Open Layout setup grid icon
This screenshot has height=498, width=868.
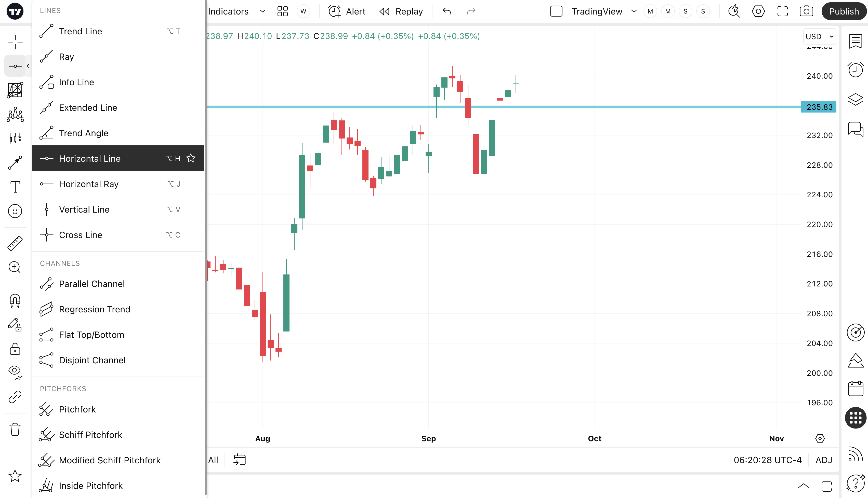coord(282,11)
